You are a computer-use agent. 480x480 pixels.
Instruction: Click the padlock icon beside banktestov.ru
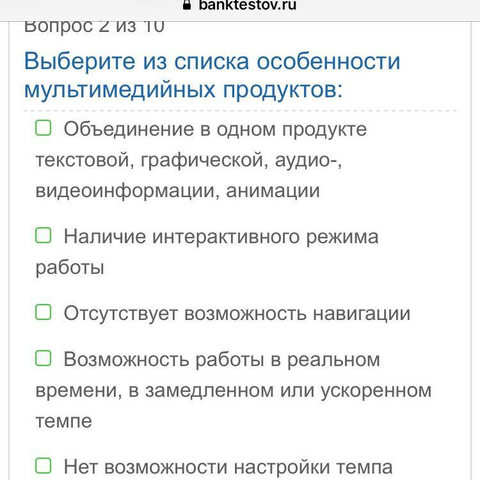[x=187, y=4]
